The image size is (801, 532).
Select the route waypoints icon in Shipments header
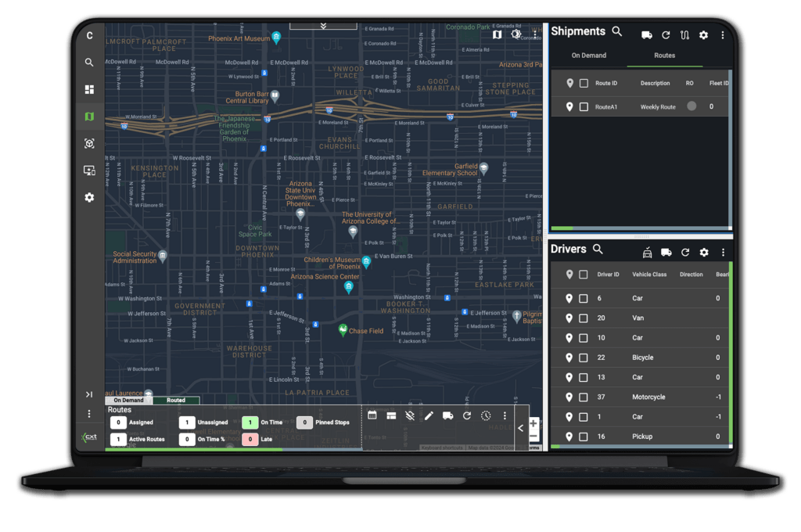click(684, 35)
